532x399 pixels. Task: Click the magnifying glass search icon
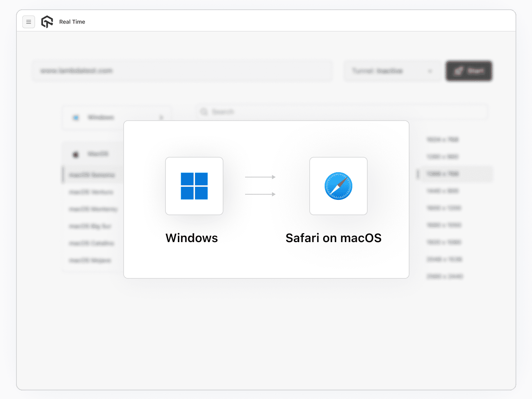204,112
